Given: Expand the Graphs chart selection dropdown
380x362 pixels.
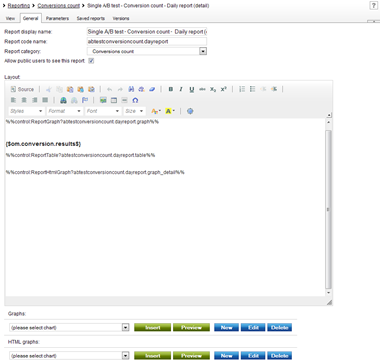Looking at the screenshot, I should [x=125, y=328].
